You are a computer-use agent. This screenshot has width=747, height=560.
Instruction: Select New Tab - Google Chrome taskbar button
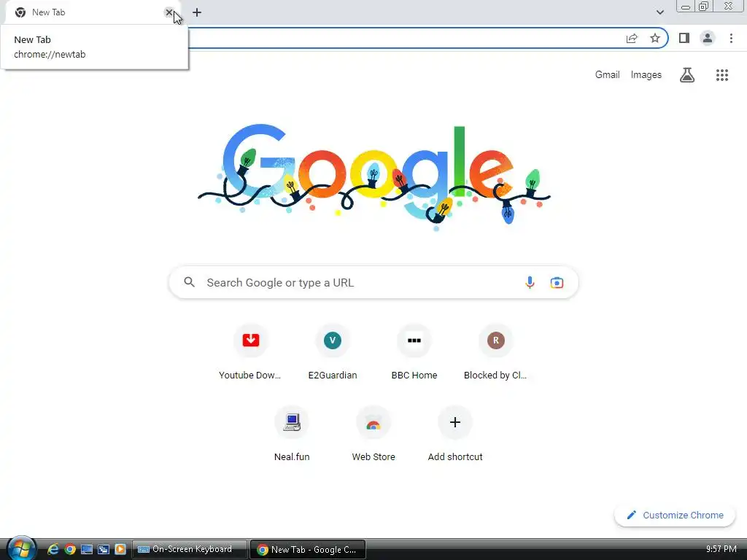(x=308, y=549)
